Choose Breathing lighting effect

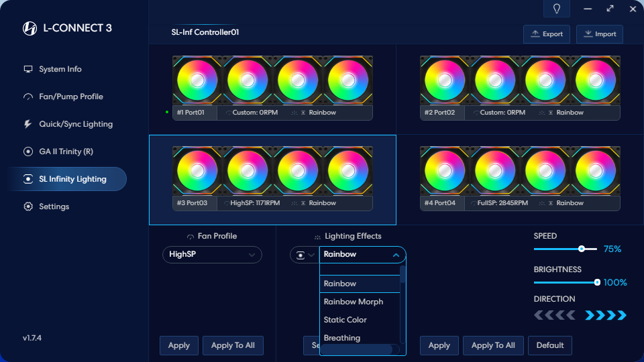pos(360,338)
